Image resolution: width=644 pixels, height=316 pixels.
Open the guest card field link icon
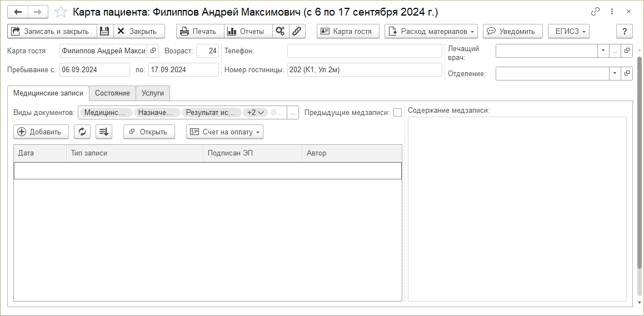[153, 51]
